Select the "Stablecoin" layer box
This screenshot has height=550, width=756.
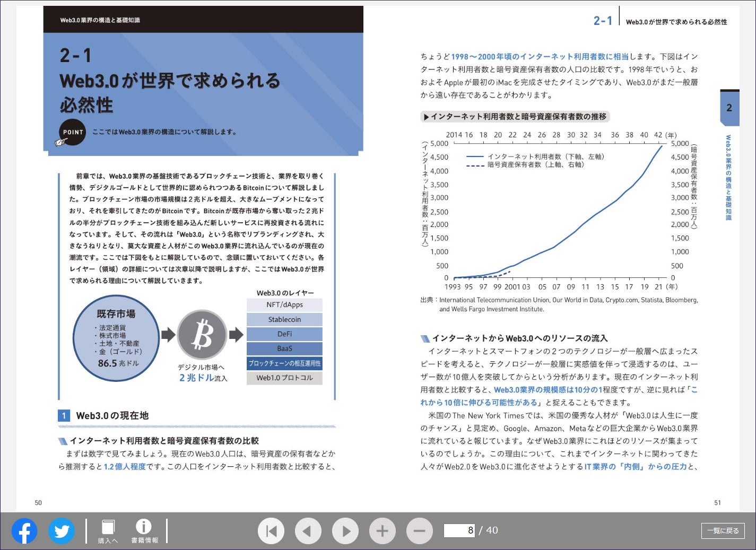[284, 319]
